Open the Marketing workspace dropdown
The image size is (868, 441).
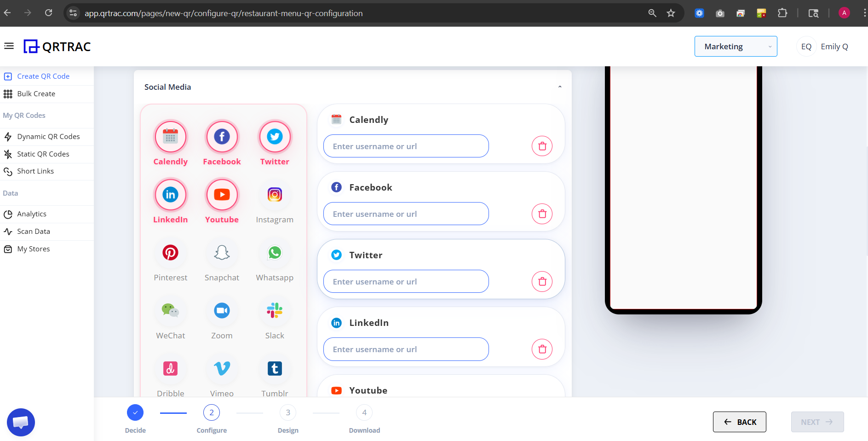point(736,46)
